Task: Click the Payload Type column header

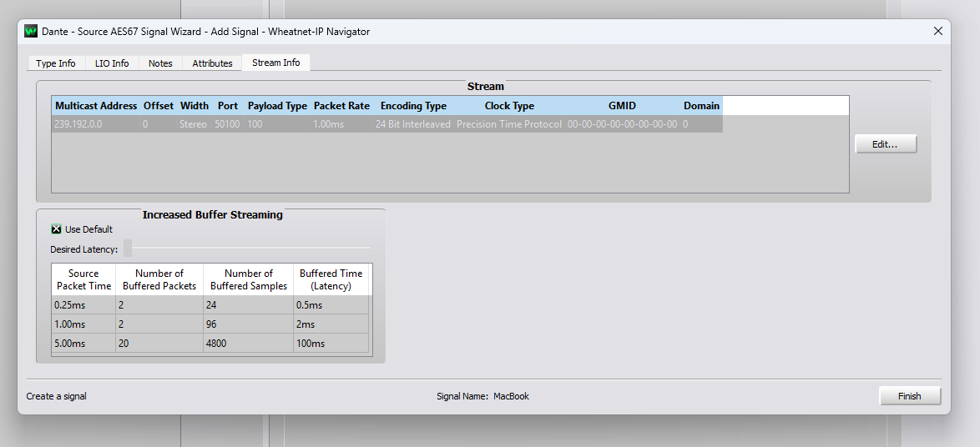Action: (277, 106)
